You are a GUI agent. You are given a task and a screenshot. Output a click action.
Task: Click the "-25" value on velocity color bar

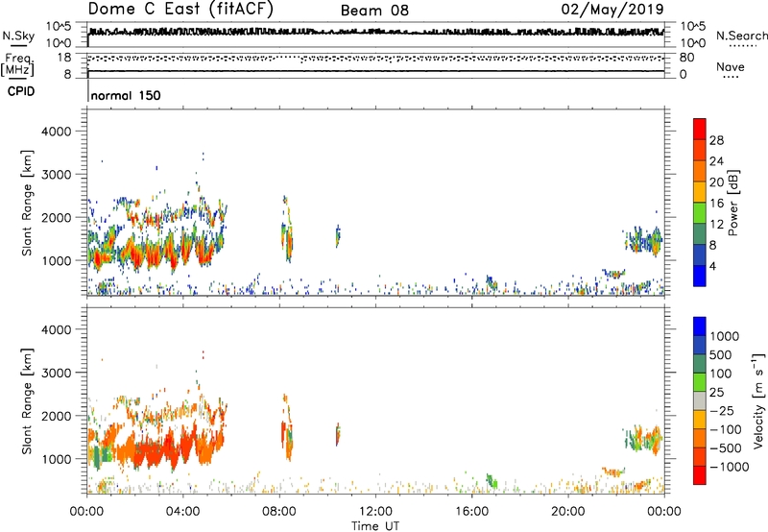(x=722, y=410)
